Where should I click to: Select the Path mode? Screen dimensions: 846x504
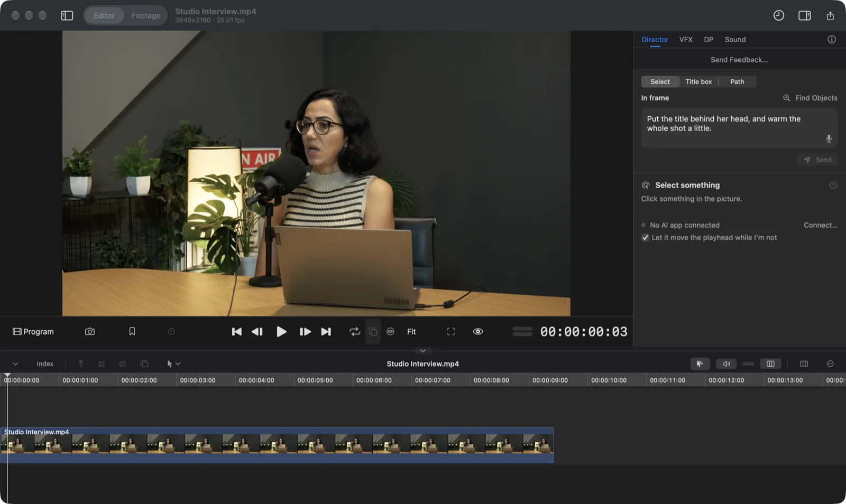pyautogui.click(x=737, y=82)
